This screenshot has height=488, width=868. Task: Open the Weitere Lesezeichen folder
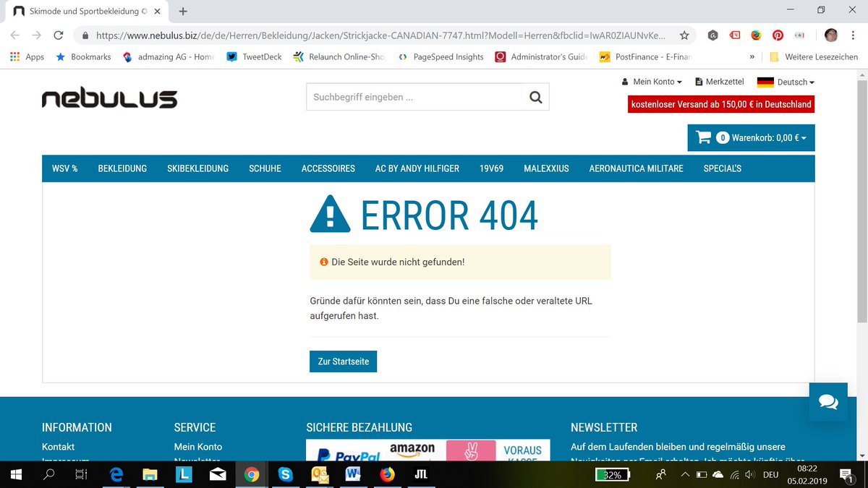point(813,56)
